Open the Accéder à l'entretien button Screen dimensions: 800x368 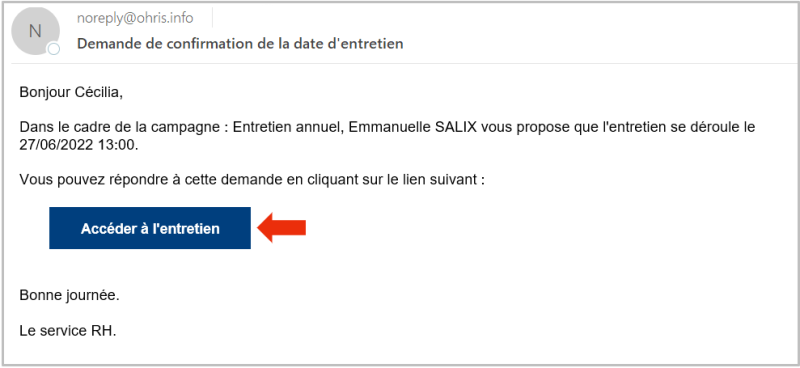[x=150, y=228]
